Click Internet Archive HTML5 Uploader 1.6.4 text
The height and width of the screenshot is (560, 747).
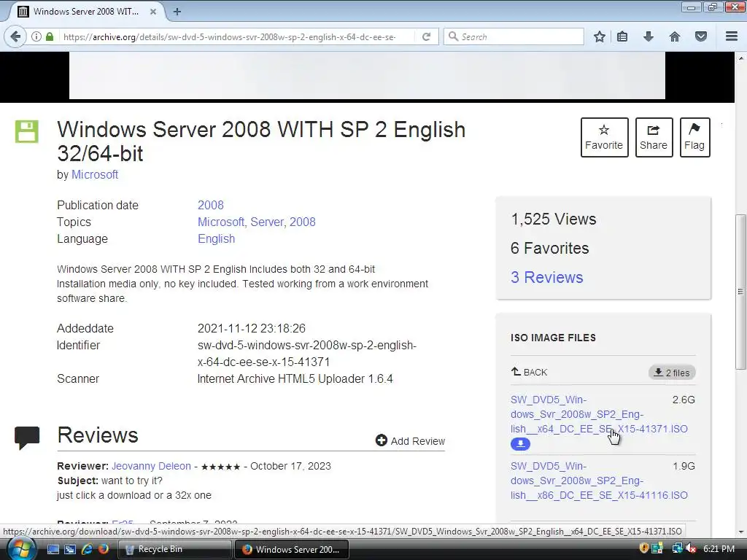tap(295, 379)
